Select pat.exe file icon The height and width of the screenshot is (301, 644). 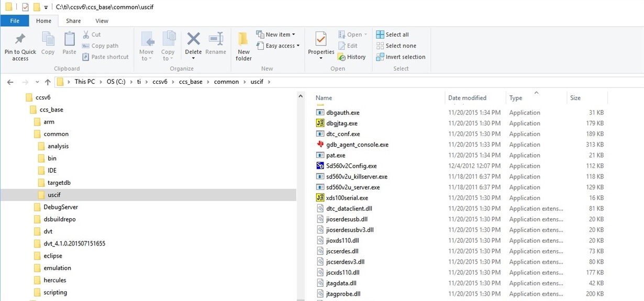pos(320,155)
